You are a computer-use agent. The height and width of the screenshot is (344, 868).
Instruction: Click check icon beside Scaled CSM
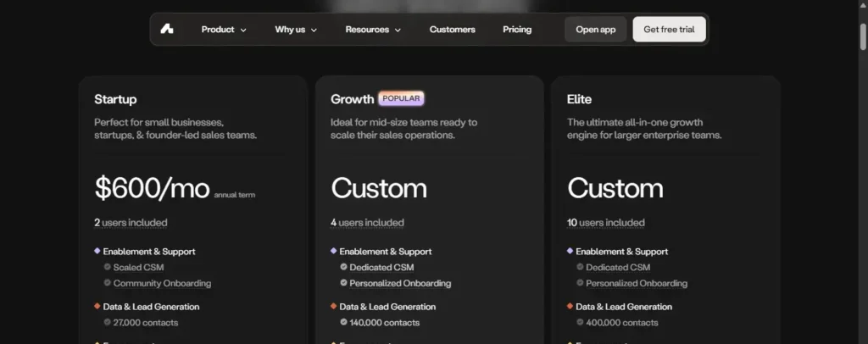click(108, 267)
